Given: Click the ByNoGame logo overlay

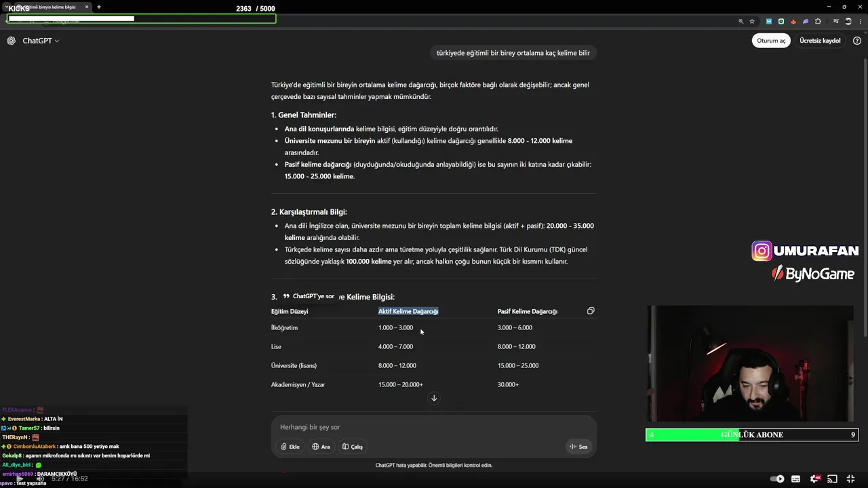Looking at the screenshot, I should tap(812, 274).
